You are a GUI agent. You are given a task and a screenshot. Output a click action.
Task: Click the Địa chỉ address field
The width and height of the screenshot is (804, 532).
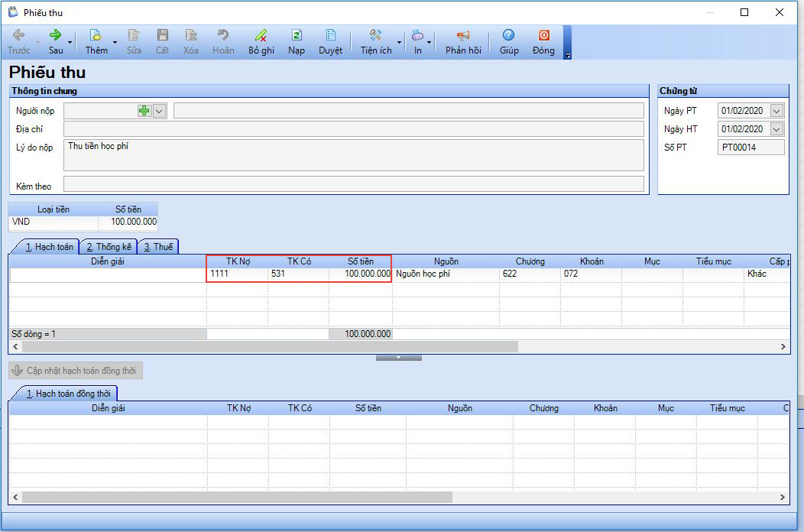pos(353,129)
